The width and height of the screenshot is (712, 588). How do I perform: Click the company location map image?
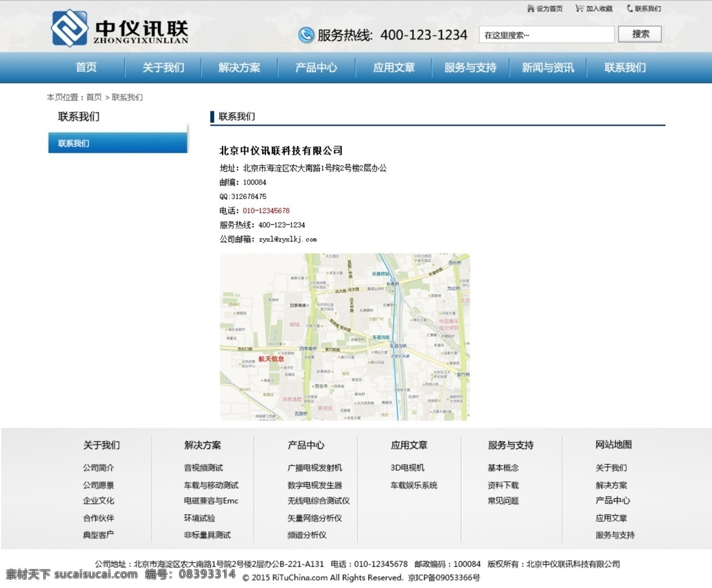(x=345, y=337)
